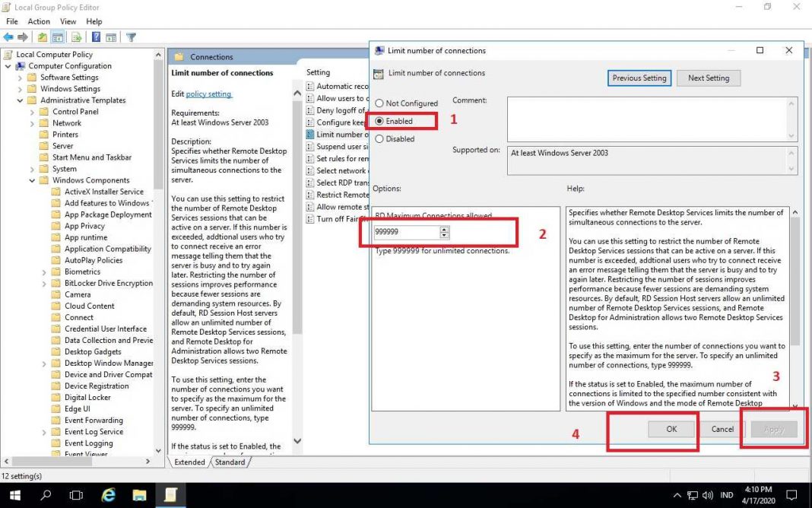
Task: Click the Up one level folder icon
Action: point(42,37)
